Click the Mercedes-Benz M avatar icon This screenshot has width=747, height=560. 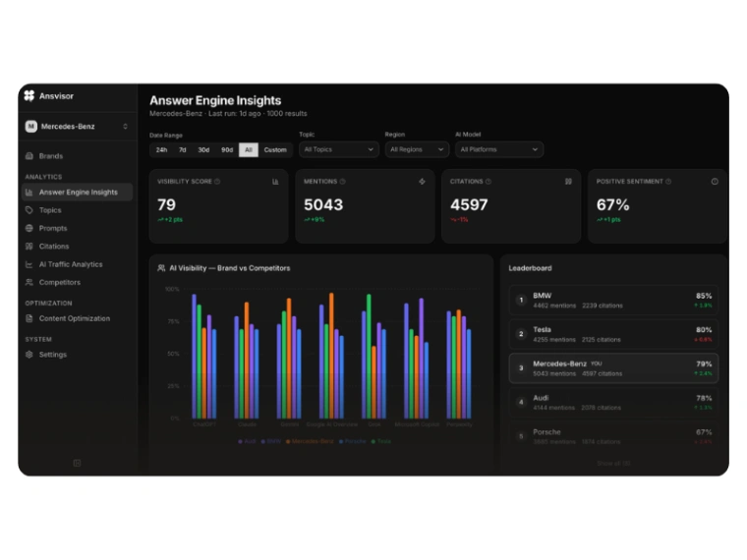31,126
